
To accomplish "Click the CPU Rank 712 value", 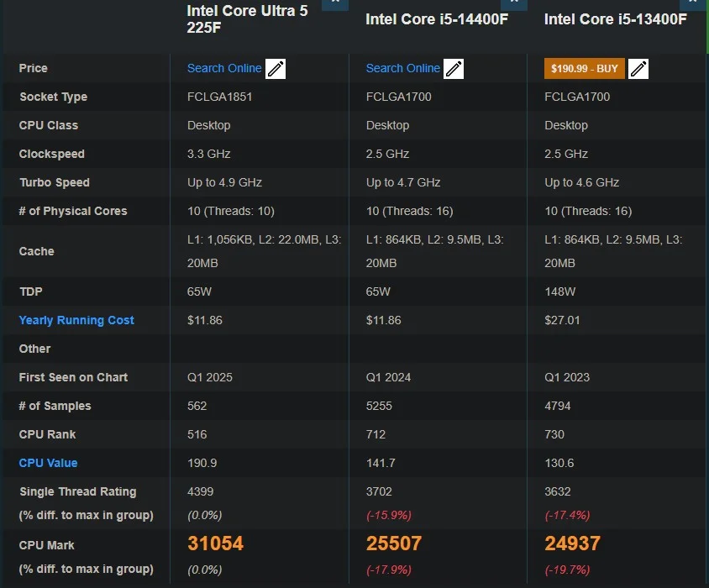I will coord(376,434).
